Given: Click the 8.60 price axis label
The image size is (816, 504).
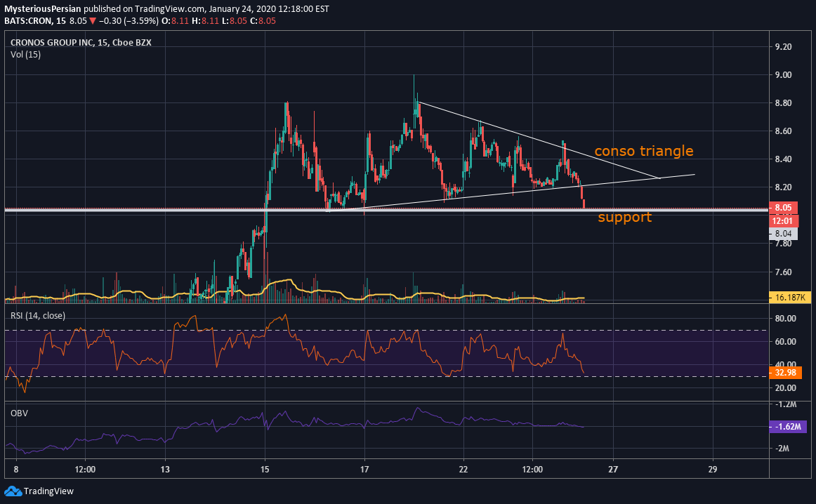Looking at the screenshot, I should 783,131.
